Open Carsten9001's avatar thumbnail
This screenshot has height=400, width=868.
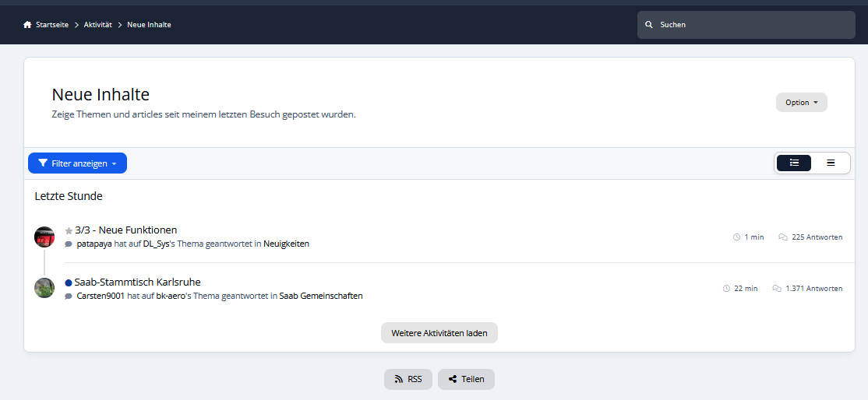(x=44, y=288)
